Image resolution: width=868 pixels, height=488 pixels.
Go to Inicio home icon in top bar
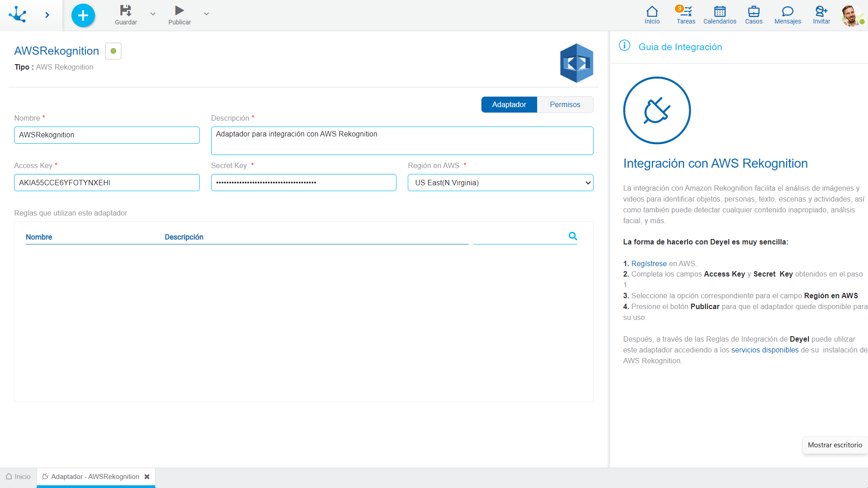pos(652,14)
